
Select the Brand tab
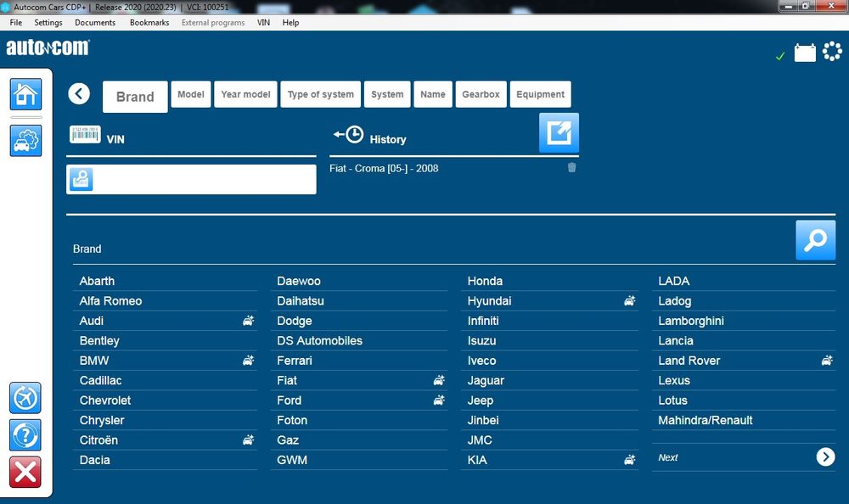click(135, 97)
